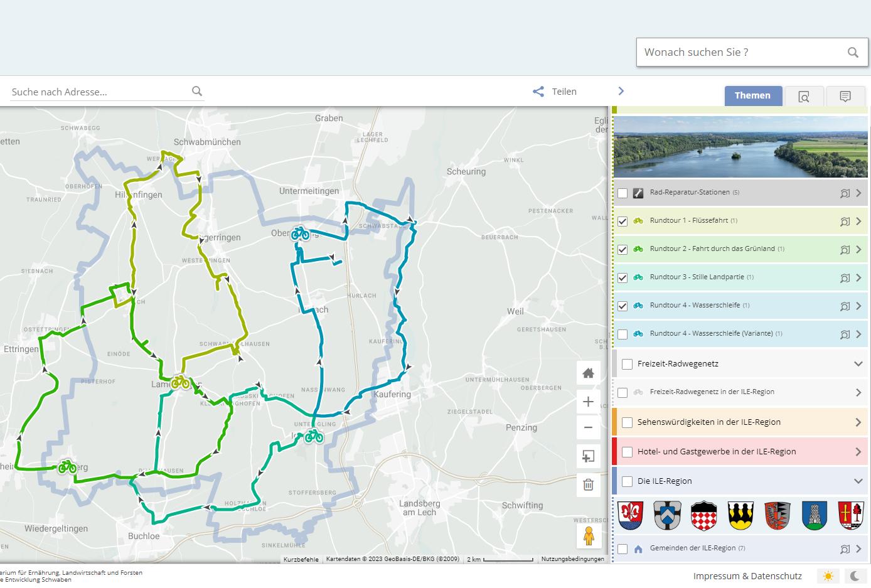Zoom to Rundtour 1 route extent icon
The width and height of the screenshot is (871, 588).
click(845, 222)
